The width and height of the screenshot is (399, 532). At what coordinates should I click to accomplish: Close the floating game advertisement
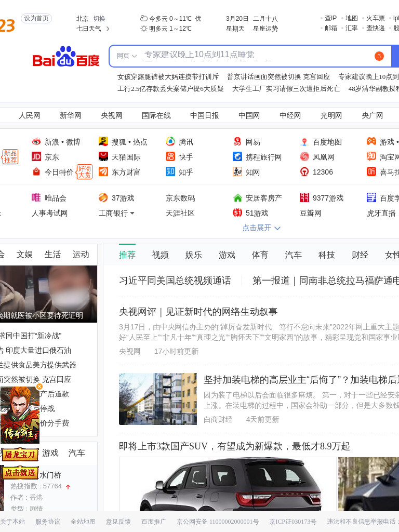pos(39,387)
